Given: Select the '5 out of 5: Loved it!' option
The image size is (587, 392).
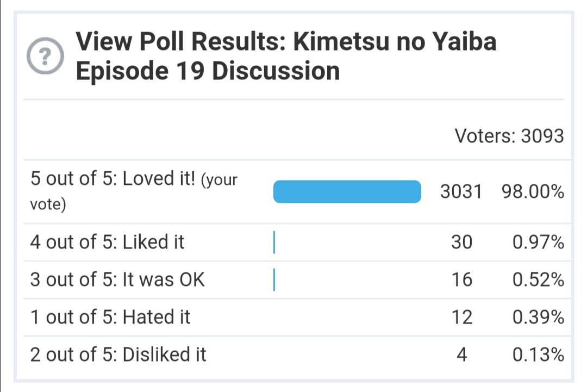Looking at the screenshot, I should pyautogui.click(x=113, y=179).
